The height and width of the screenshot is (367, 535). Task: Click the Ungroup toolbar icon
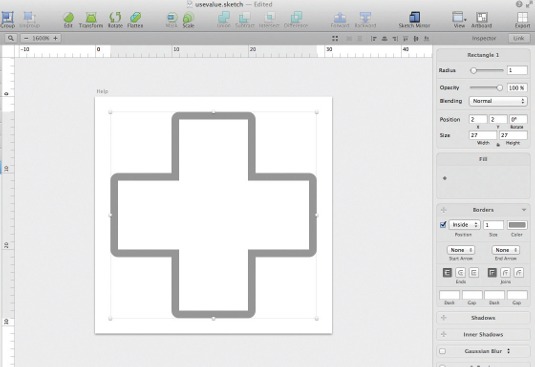point(29,18)
